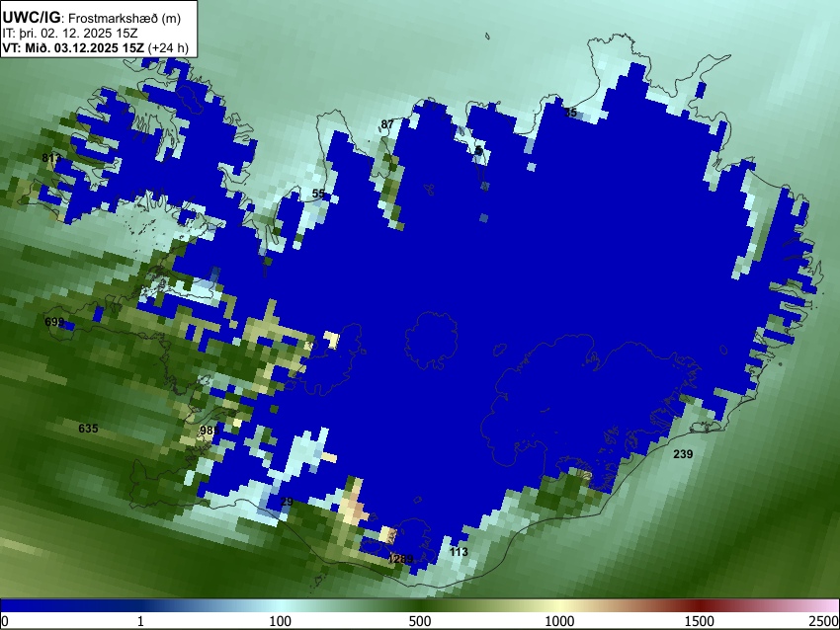The width and height of the screenshot is (840, 630).
Task: Click the color scale label 1500
Action: [700, 621]
